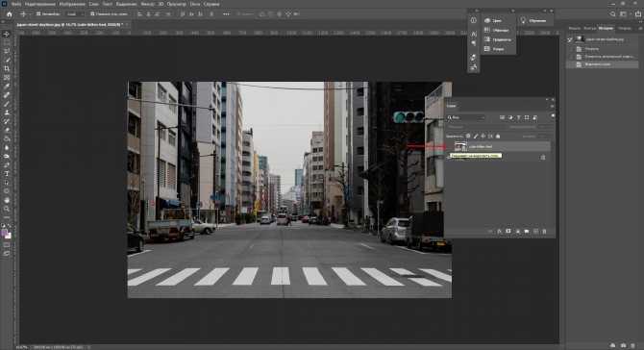The width and height of the screenshot is (644, 350).
Task: Set history brush source on snapshot
Action: pyautogui.click(x=571, y=39)
